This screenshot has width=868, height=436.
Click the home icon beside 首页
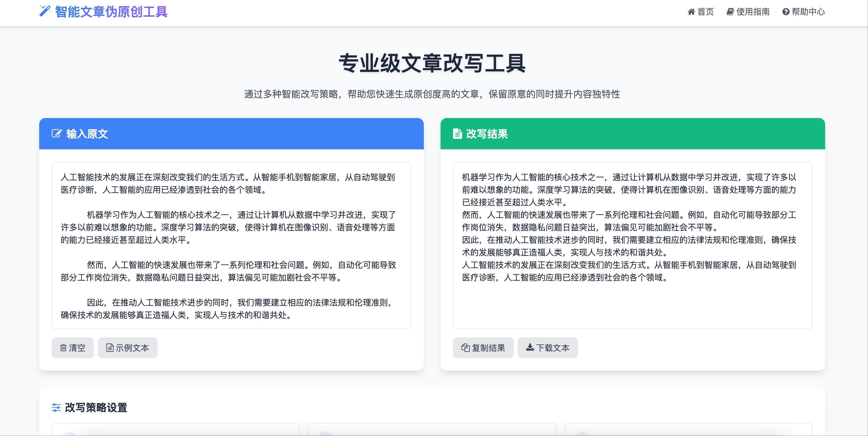point(691,12)
